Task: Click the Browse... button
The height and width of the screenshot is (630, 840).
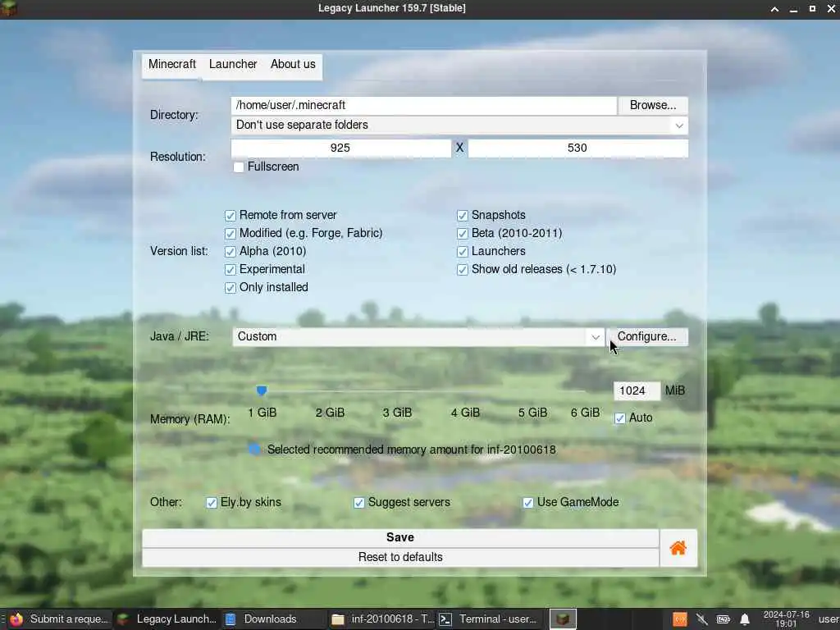Action: pyautogui.click(x=653, y=106)
